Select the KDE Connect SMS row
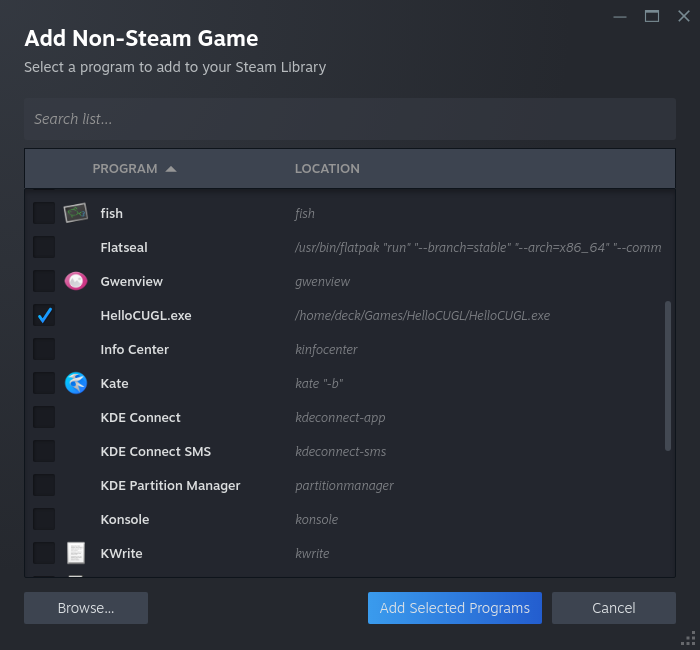Viewport: 700px width, 650px height. 155,451
